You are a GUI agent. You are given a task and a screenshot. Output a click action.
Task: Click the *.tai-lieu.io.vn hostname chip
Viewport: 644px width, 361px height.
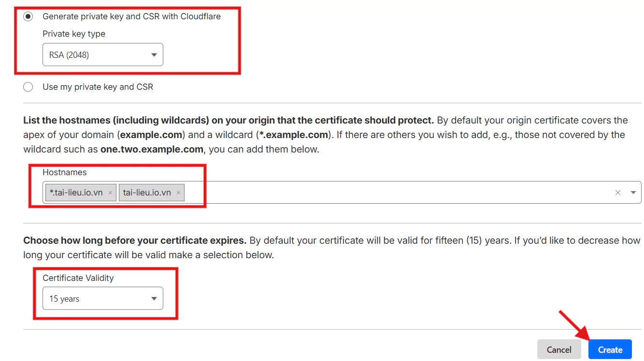pos(76,193)
